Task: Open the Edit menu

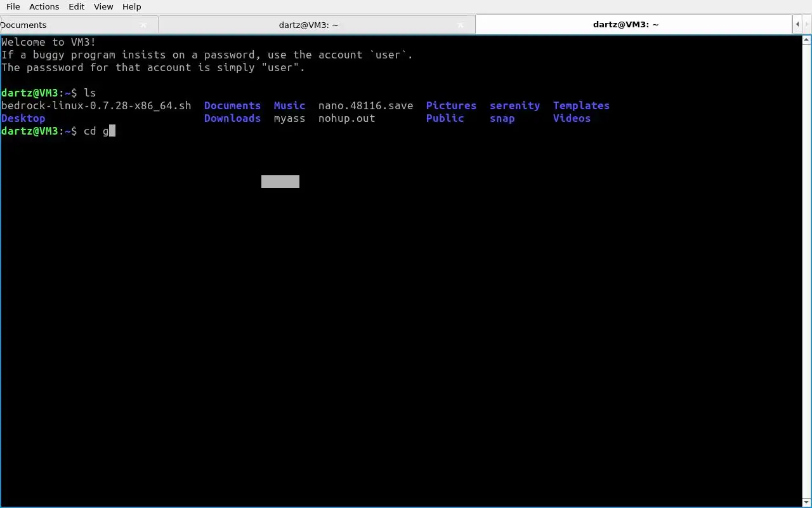Action: (x=77, y=6)
